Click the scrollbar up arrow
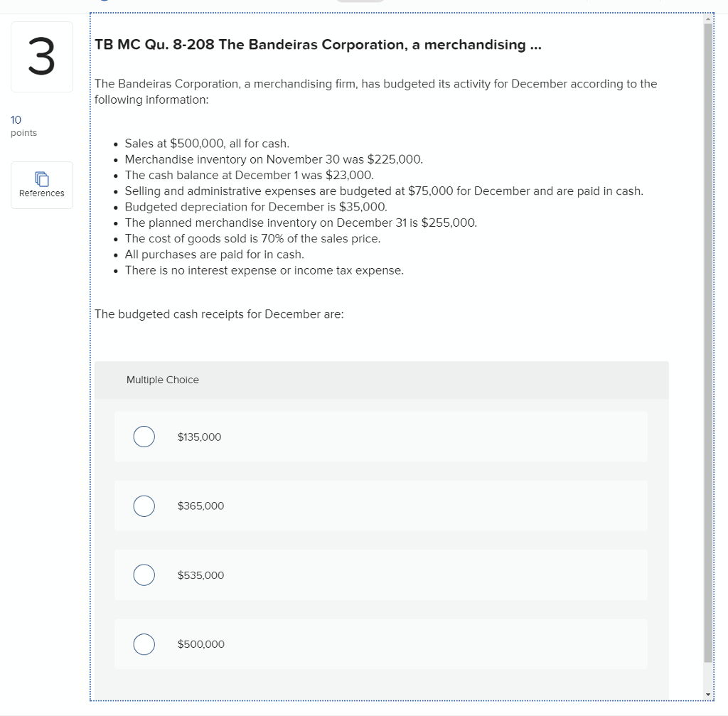The image size is (728, 716). 707,18
